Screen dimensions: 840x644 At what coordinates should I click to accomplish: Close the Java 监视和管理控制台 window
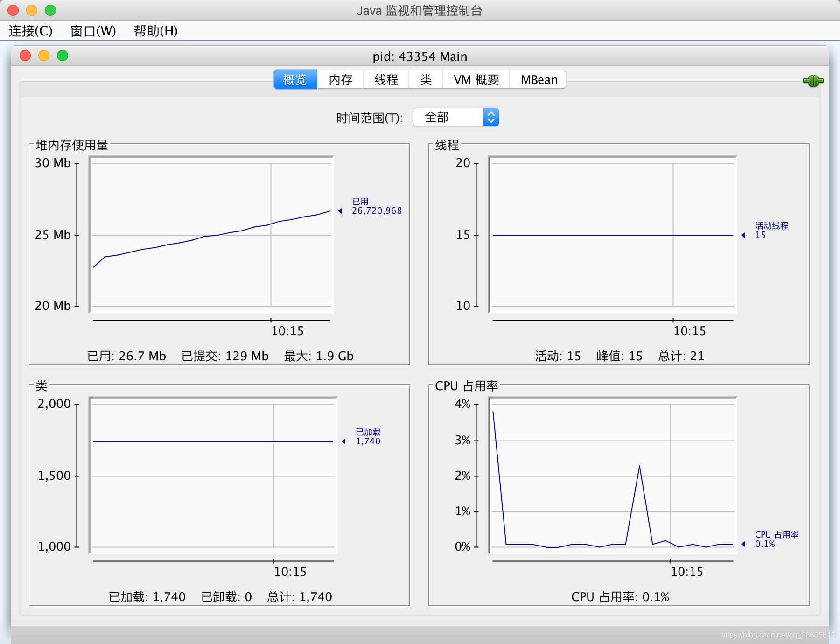click(x=13, y=10)
